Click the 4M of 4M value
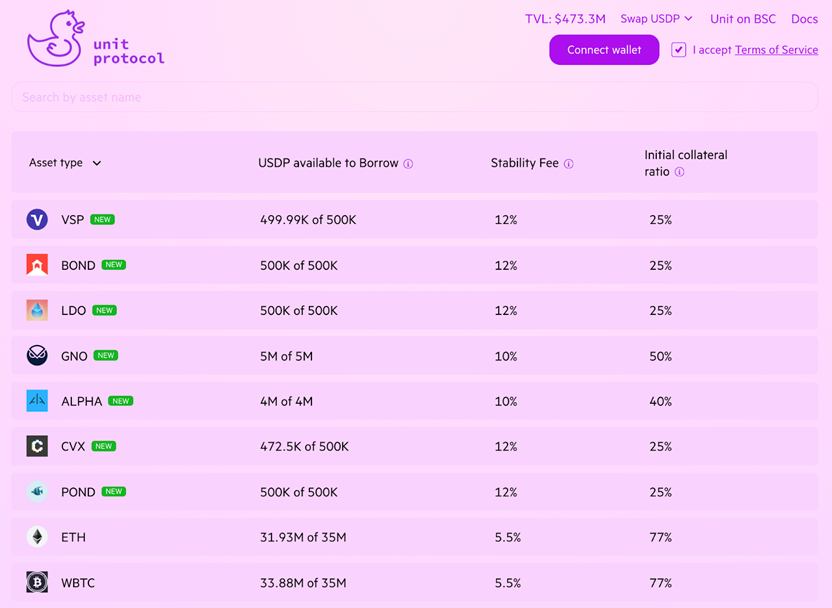 click(x=287, y=401)
